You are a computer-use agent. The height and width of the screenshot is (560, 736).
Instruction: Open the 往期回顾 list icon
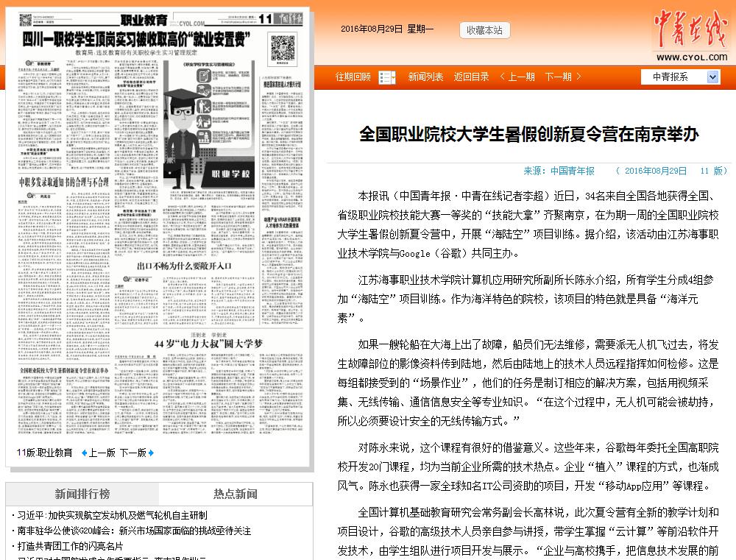pos(386,77)
